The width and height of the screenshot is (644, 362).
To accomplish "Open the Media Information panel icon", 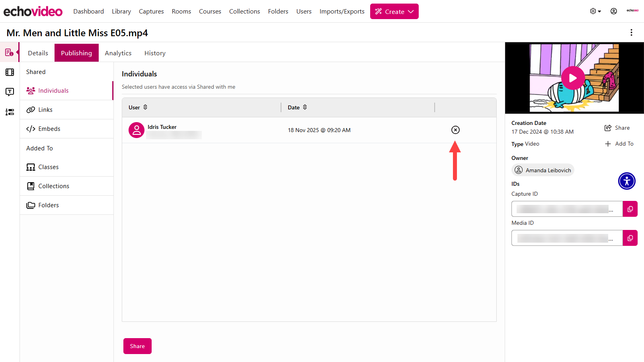I will [10, 52].
